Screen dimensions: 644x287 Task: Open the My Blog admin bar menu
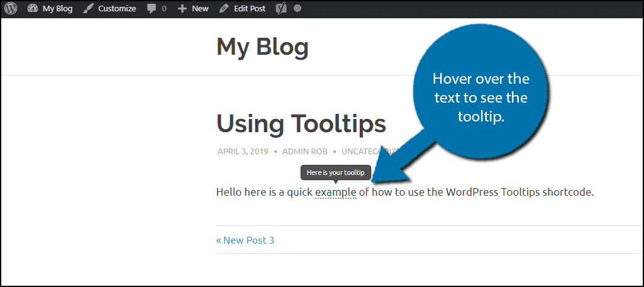[57, 9]
